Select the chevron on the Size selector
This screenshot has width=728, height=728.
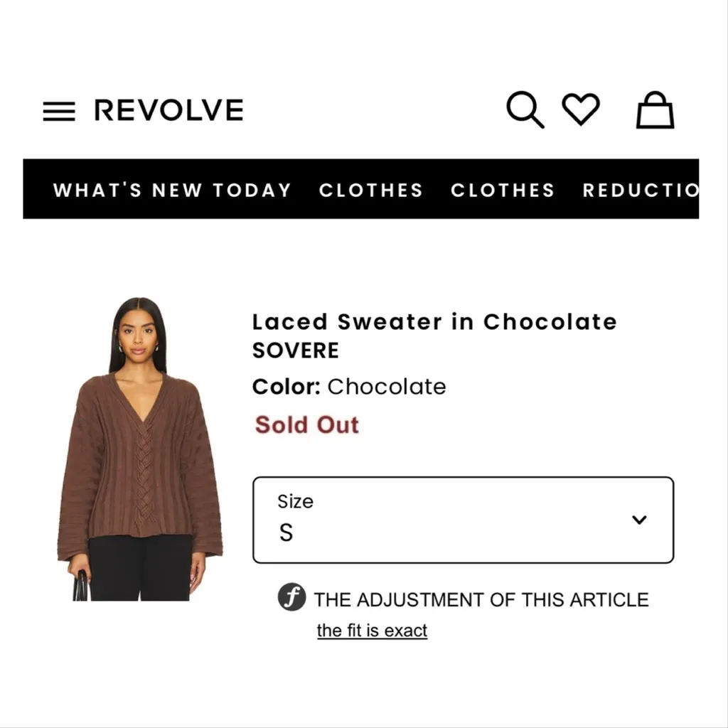coord(638,520)
